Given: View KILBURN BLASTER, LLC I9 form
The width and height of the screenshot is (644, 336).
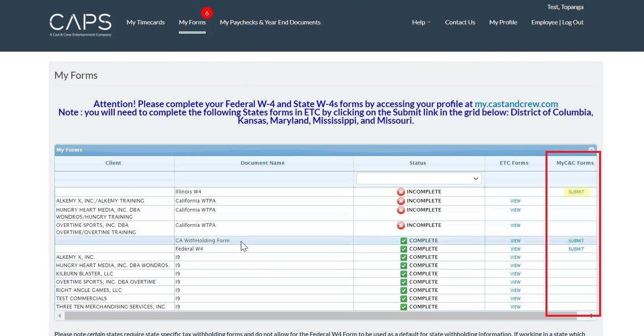Looking at the screenshot, I should pos(516,274).
